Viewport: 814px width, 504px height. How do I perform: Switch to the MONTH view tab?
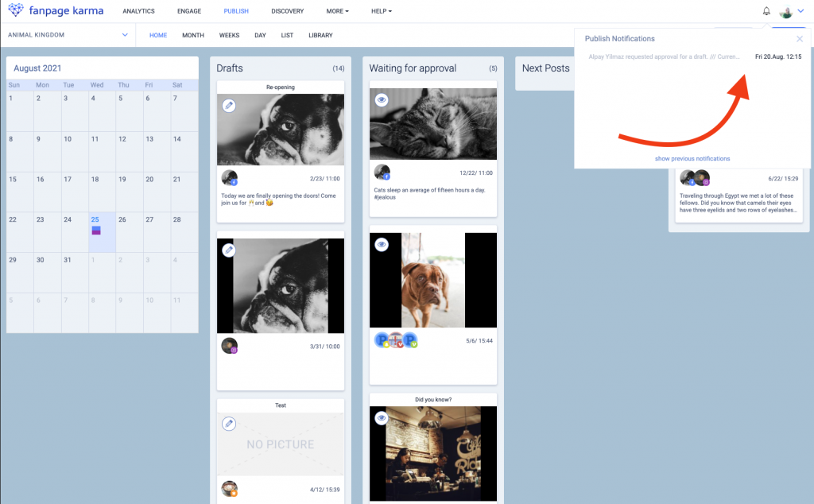tap(193, 35)
